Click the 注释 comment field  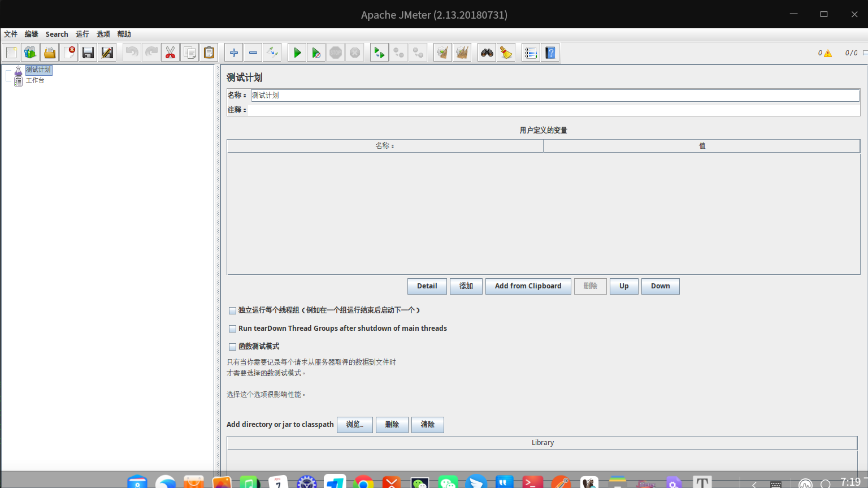coord(554,110)
